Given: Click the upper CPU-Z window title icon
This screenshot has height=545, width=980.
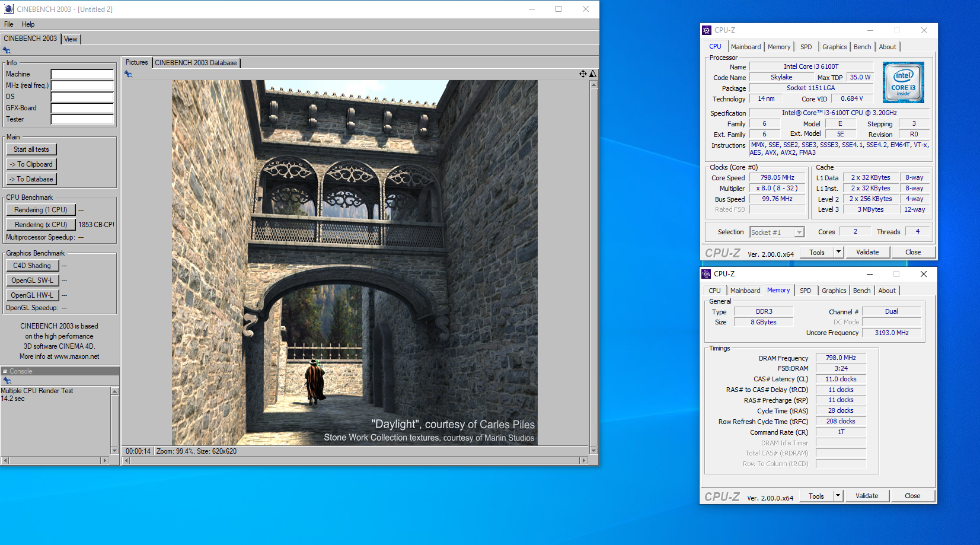Looking at the screenshot, I should [x=707, y=30].
